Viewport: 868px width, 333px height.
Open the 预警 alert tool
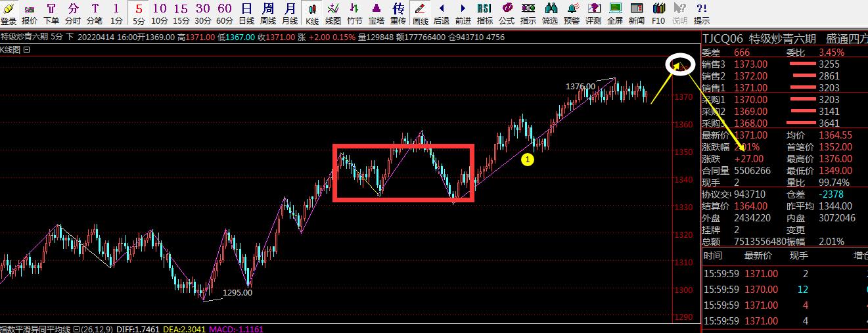coord(572,13)
